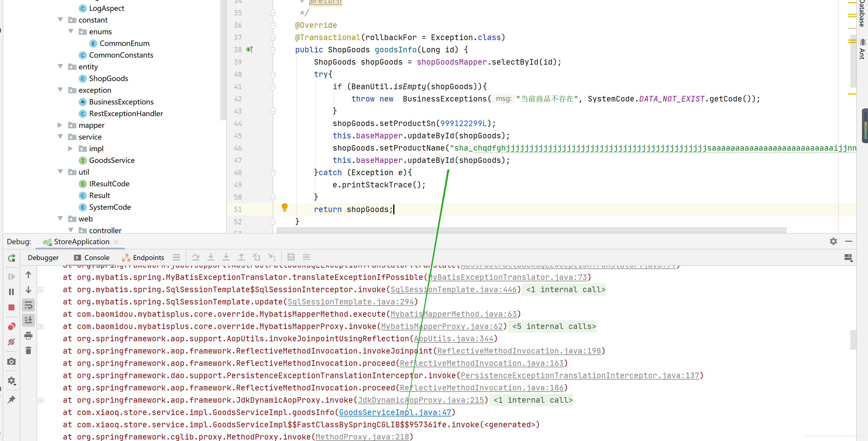
Task: Expand the mapper package
Action: click(60, 125)
